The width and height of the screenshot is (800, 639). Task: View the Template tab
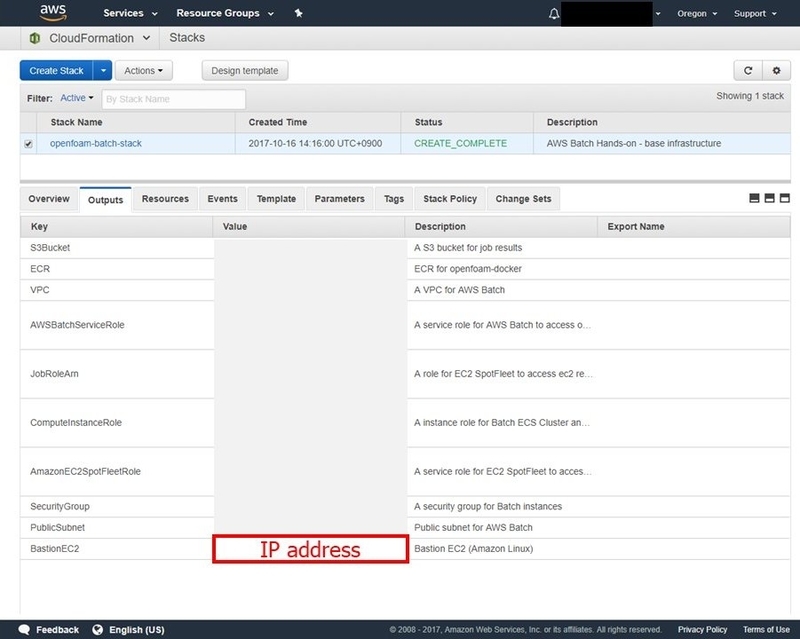pyautogui.click(x=276, y=199)
